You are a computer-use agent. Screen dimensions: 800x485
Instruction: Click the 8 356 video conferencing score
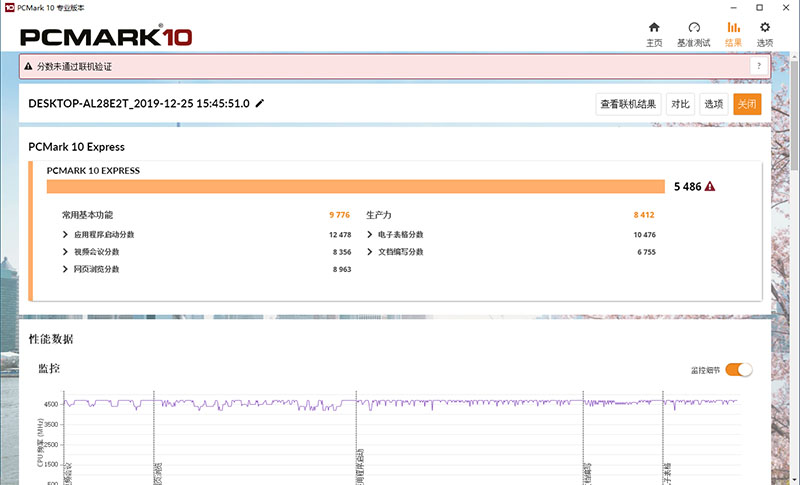[342, 252]
